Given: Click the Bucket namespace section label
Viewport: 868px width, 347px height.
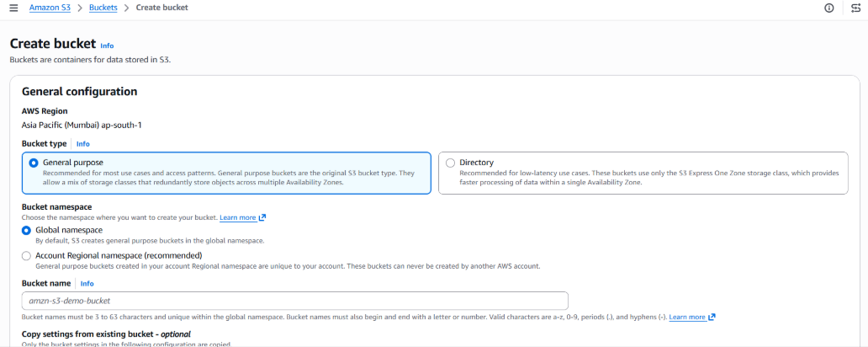Looking at the screenshot, I should (56, 206).
